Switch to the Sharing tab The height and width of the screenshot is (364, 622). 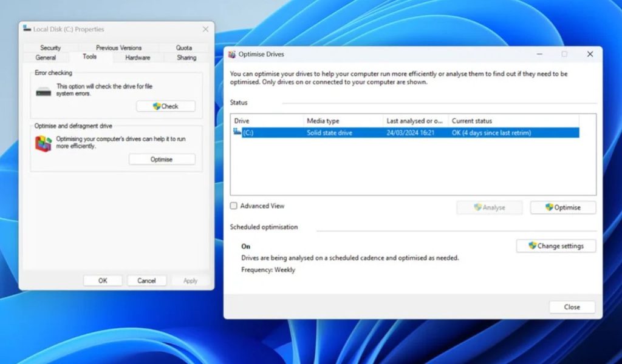pos(186,58)
